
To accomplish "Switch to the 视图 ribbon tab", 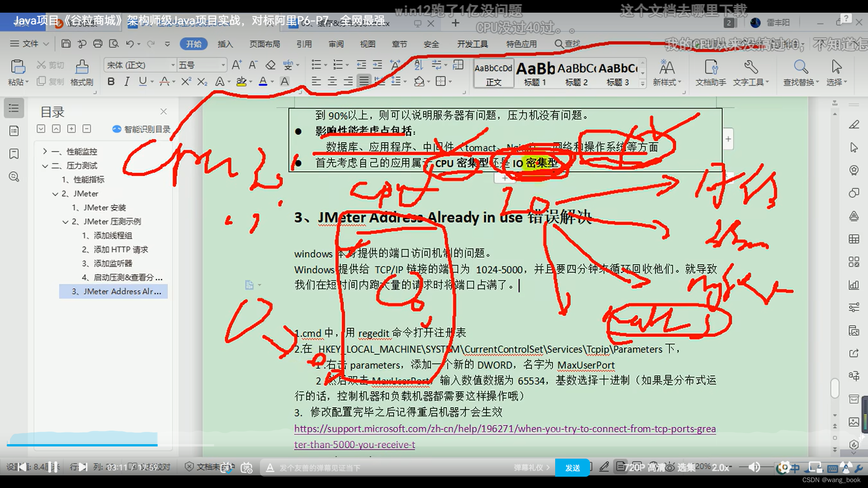I will click(368, 44).
